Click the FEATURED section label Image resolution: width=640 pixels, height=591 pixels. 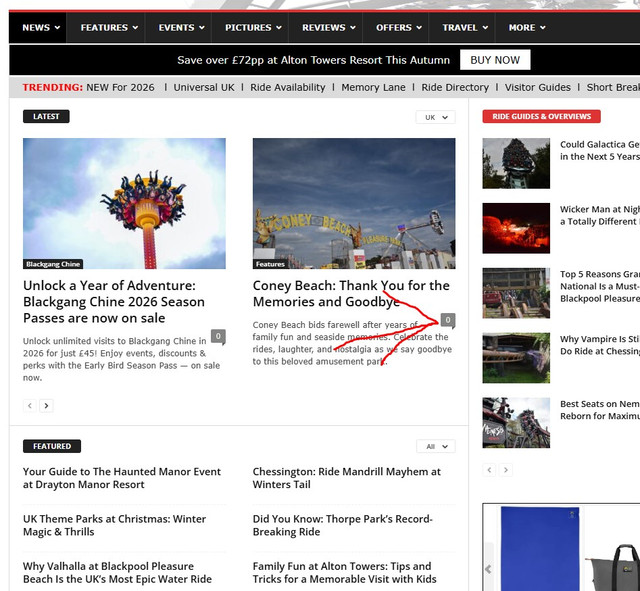pos(52,446)
